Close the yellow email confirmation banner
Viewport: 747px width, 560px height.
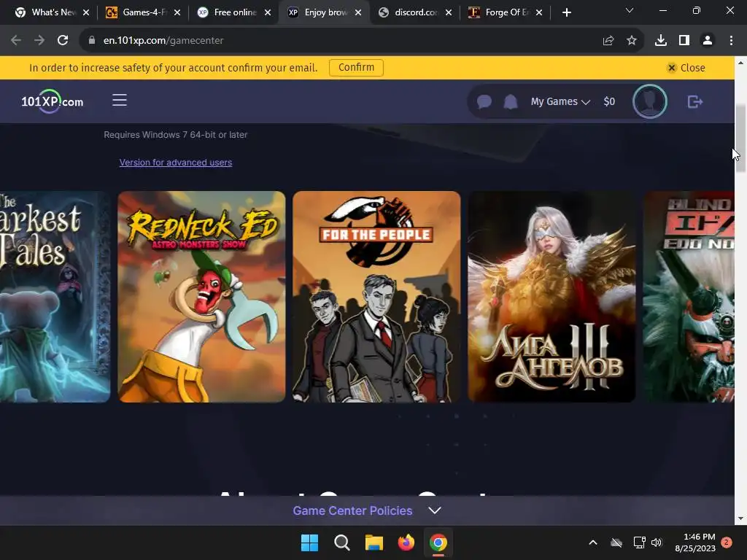[686, 68]
